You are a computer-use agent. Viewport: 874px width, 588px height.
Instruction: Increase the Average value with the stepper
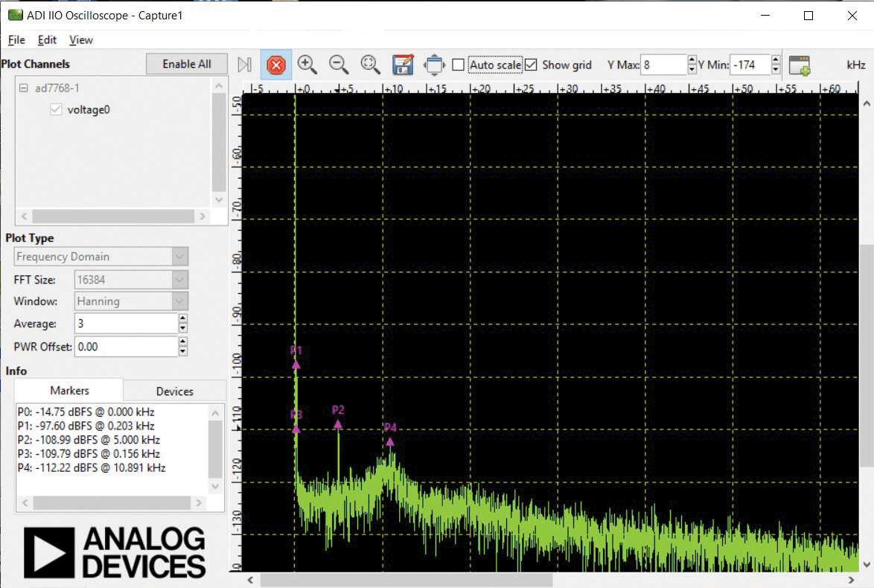click(x=184, y=319)
